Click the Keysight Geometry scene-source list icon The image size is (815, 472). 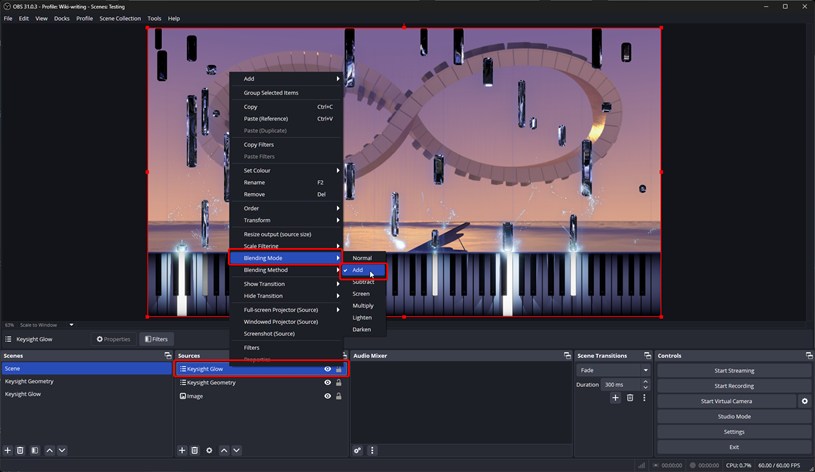[183, 383]
